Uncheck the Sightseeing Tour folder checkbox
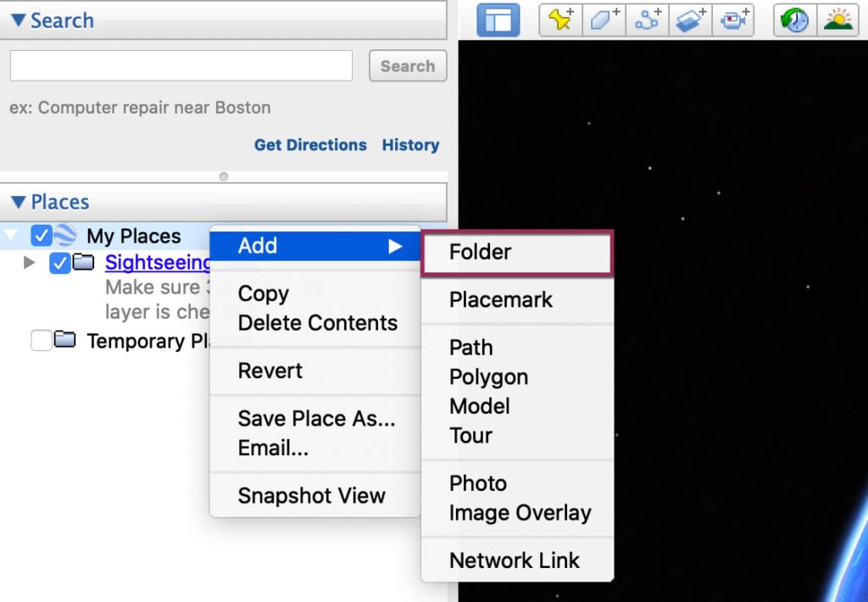Viewport: 868px width, 602px height. (x=59, y=263)
